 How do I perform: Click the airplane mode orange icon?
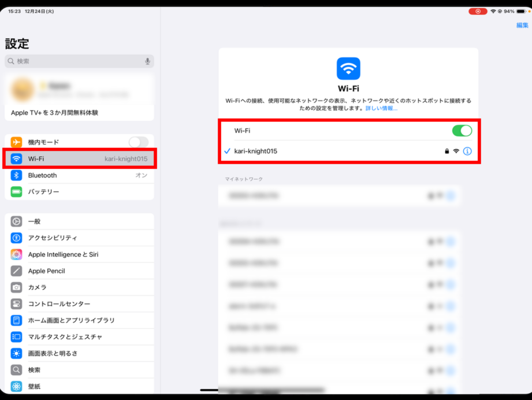(16, 142)
